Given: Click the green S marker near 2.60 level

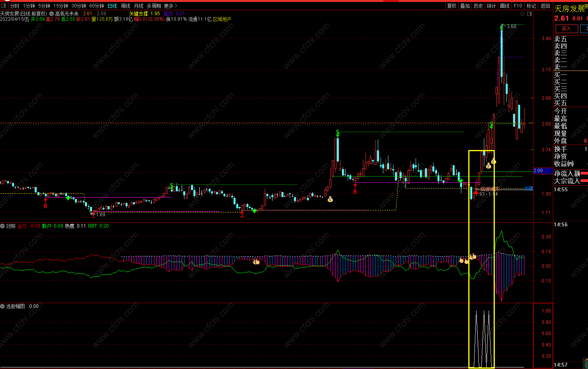Looking at the screenshot, I should (x=491, y=125).
